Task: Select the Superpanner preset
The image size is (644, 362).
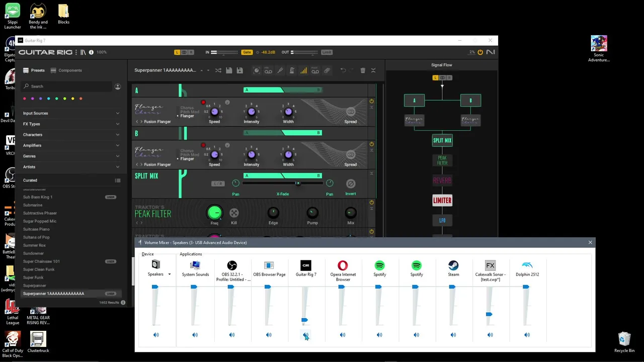Action: point(34,286)
